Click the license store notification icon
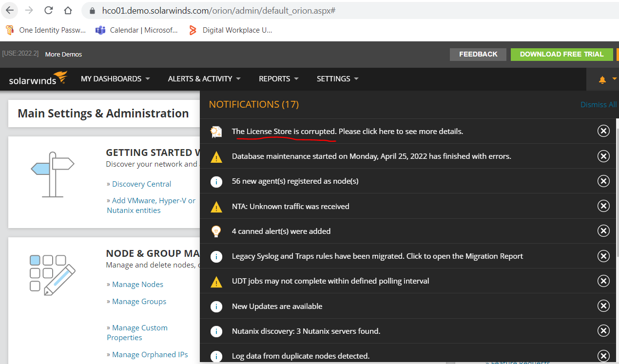Image resolution: width=619 pixels, height=364 pixels. [216, 131]
